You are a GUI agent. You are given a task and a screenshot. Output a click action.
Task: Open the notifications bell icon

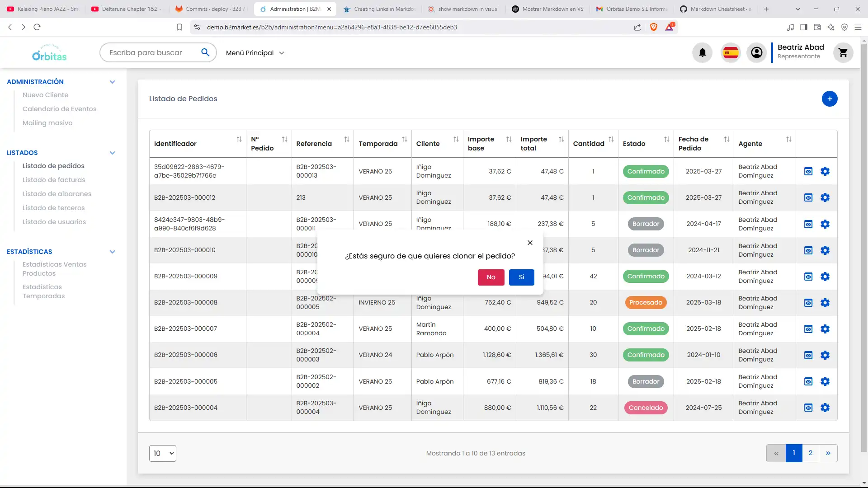coord(702,53)
